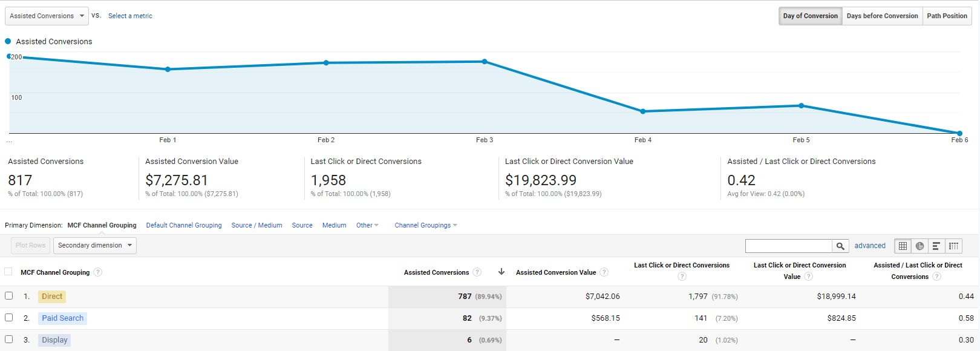
Task: Switch to comparison view icon
Action: [953, 246]
